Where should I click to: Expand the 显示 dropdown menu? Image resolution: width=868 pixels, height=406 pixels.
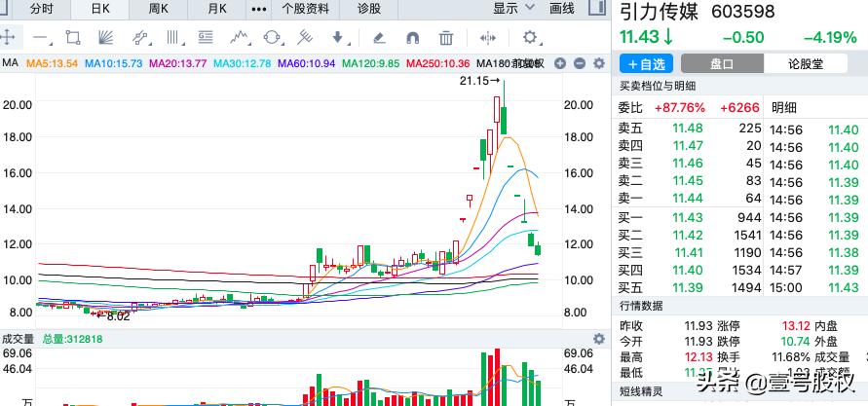coord(513,9)
